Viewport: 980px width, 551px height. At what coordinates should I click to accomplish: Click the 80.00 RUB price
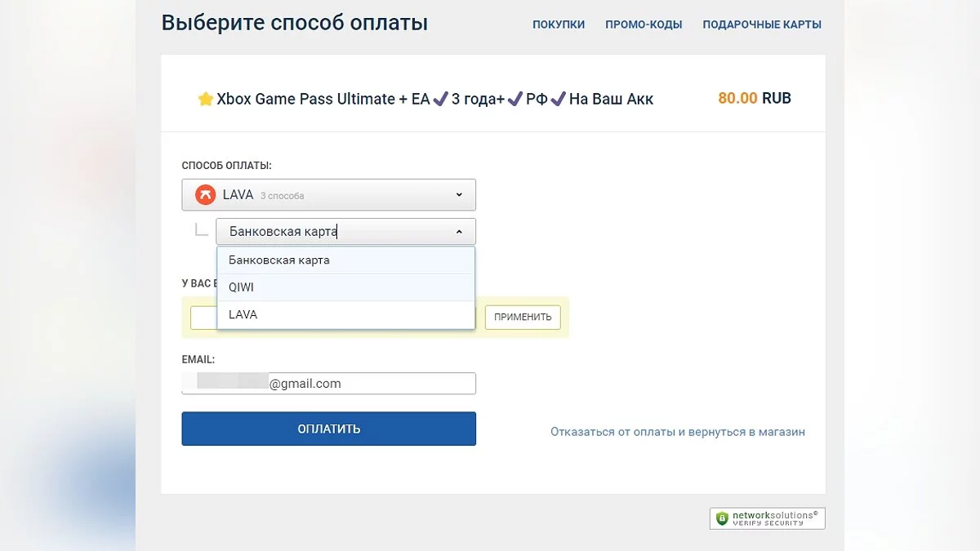754,99
